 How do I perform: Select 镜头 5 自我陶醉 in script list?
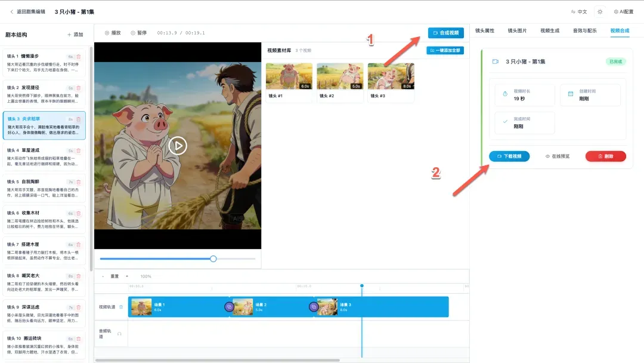pyautogui.click(x=44, y=187)
